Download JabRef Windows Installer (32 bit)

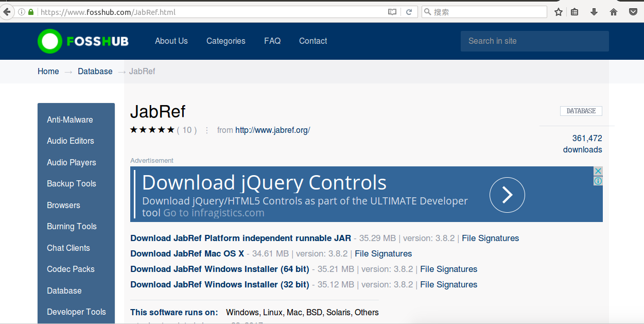220,285
